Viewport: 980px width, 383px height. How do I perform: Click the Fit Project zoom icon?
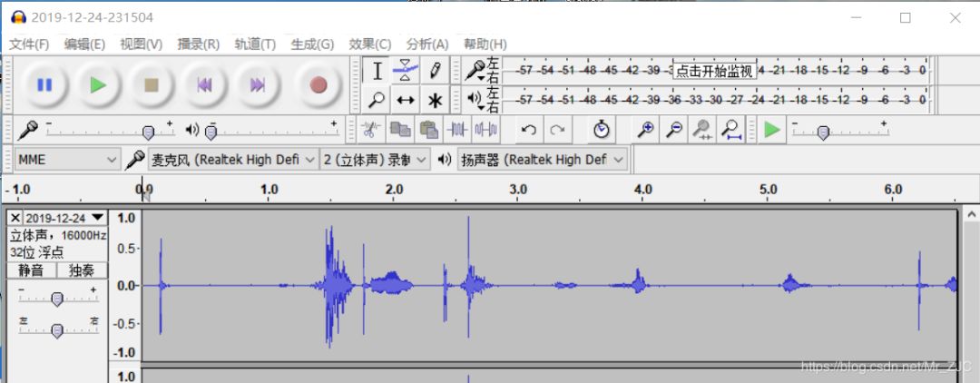(731, 130)
